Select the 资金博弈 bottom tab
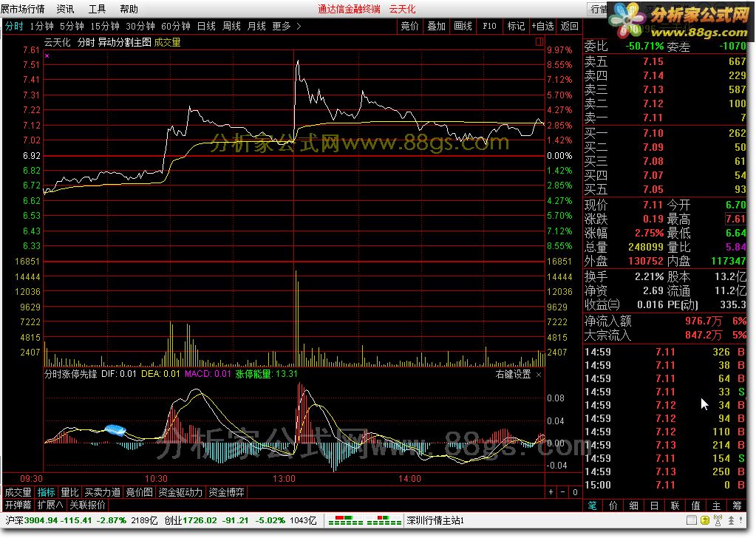Image resolution: width=756 pixels, height=538 pixels. (226, 492)
